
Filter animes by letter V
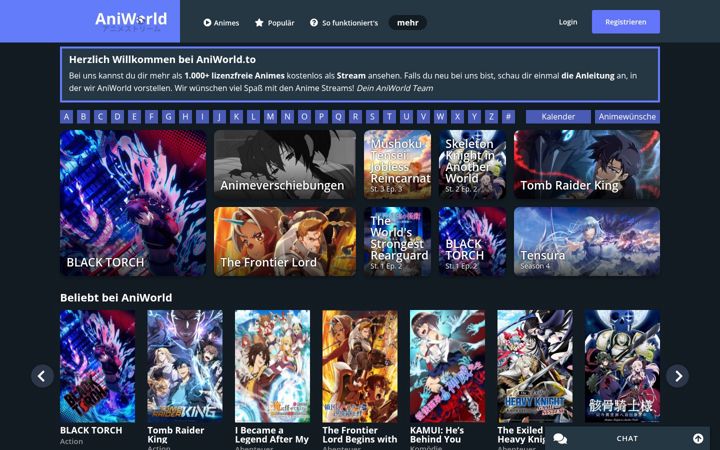click(x=423, y=117)
